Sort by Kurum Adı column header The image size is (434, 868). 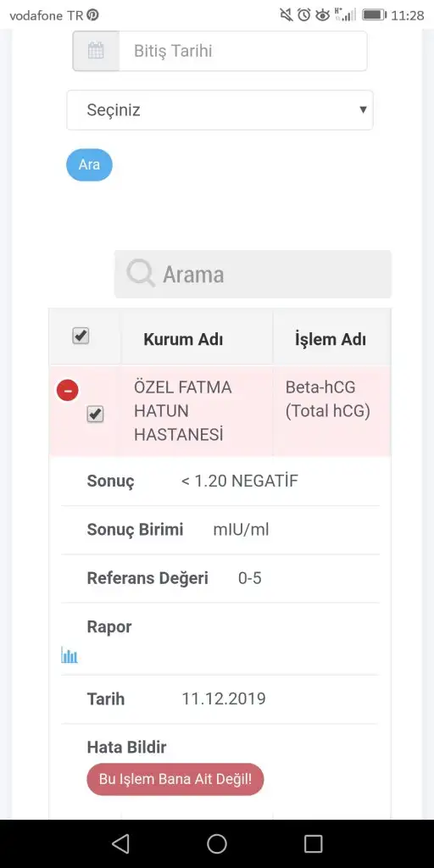click(x=183, y=339)
